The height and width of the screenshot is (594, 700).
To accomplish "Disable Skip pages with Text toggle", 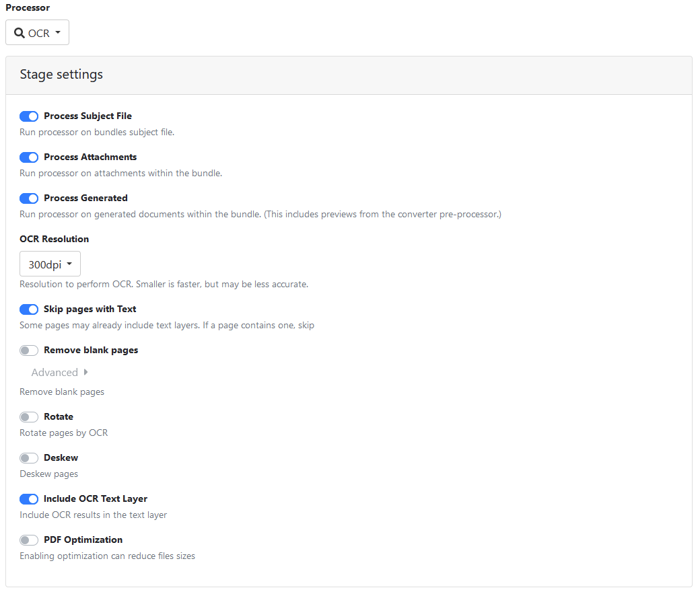I will click(29, 309).
